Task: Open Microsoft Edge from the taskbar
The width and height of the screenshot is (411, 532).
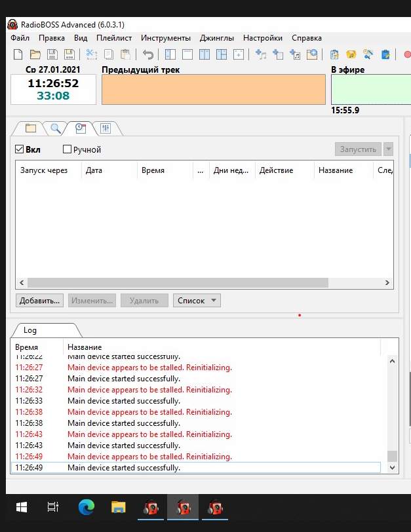Action: click(x=86, y=507)
